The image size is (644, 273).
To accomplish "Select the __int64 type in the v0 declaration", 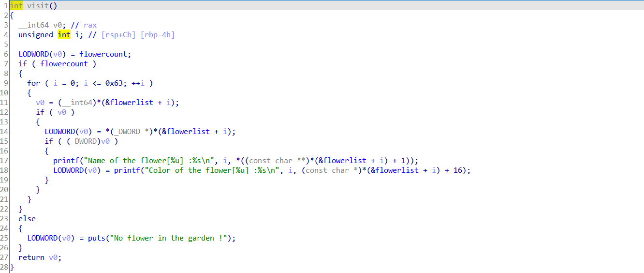I will coord(34,25).
